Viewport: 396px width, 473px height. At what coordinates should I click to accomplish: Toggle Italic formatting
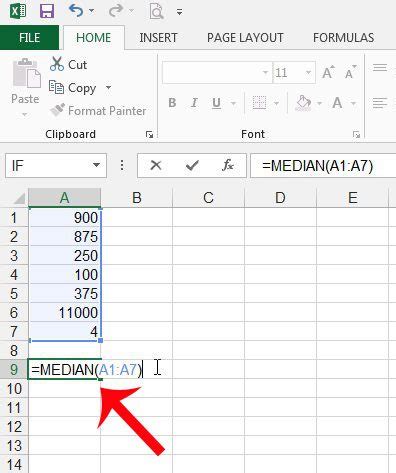[194, 103]
